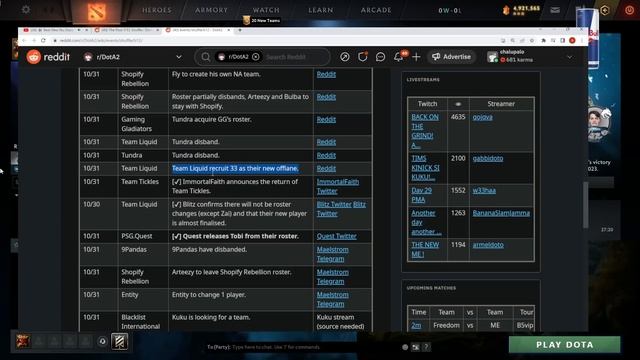640x360 pixels.
Task: Open Reddit link for Liquid recruit 33 row
Action: (326, 169)
